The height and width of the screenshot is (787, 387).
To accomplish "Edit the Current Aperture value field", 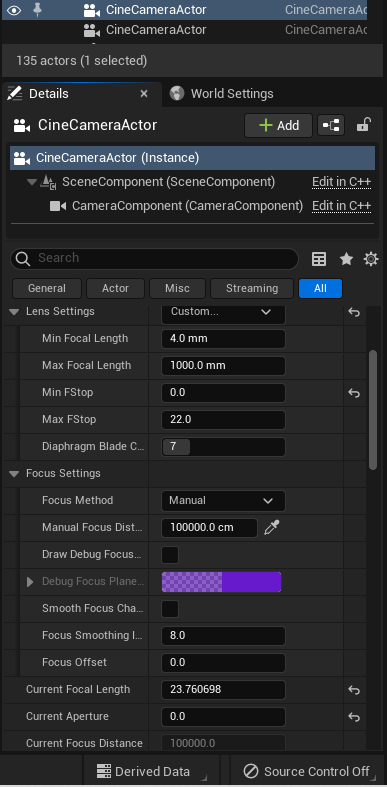I will 223,717.
